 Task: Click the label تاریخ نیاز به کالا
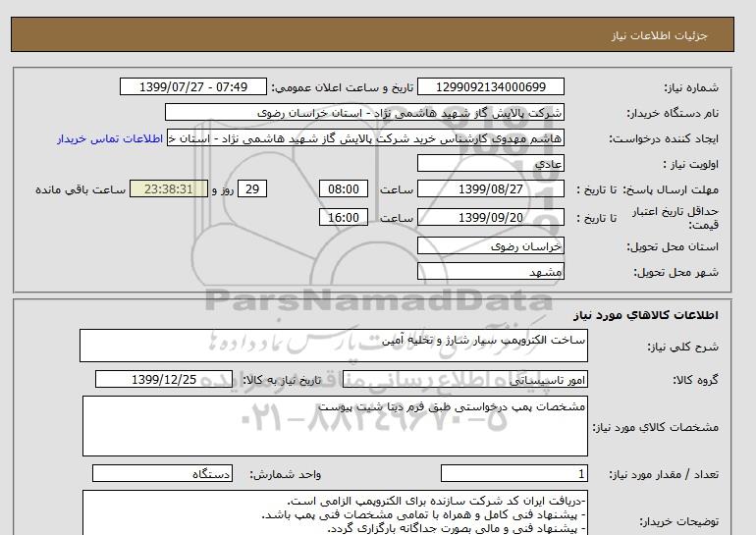tap(282, 380)
